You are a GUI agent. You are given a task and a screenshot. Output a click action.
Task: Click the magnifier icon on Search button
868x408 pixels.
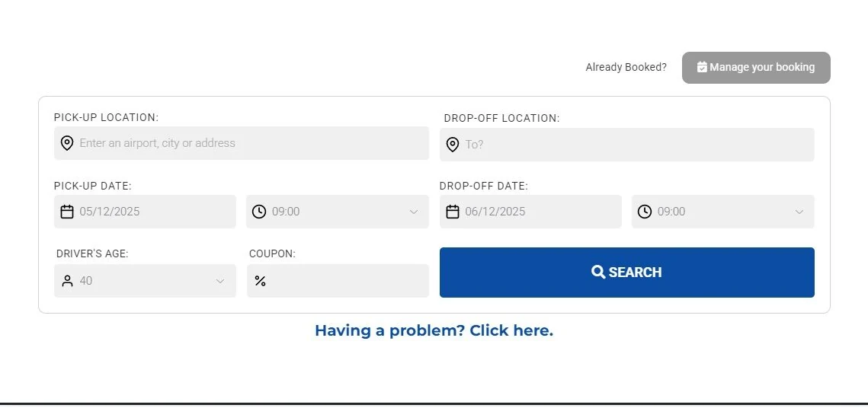[x=598, y=272]
